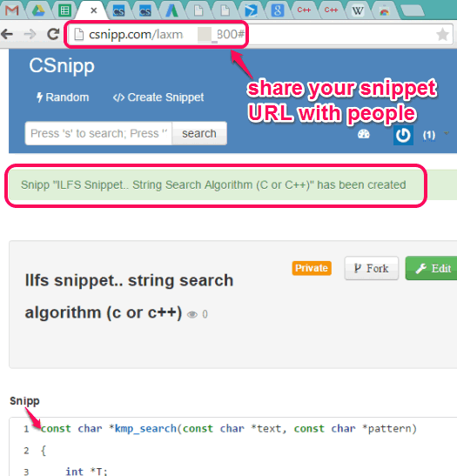
Task: Switch to the Google Drive tab
Action: (x=38, y=10)
